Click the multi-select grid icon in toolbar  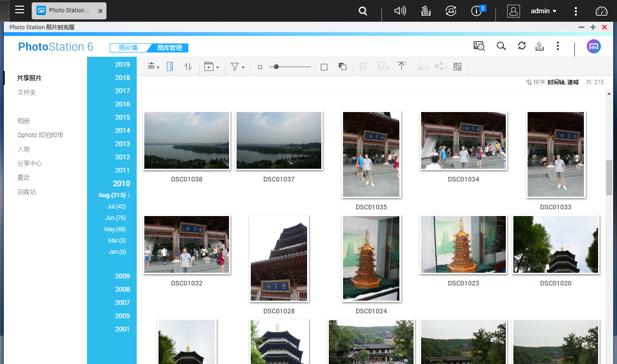(457, 67)
